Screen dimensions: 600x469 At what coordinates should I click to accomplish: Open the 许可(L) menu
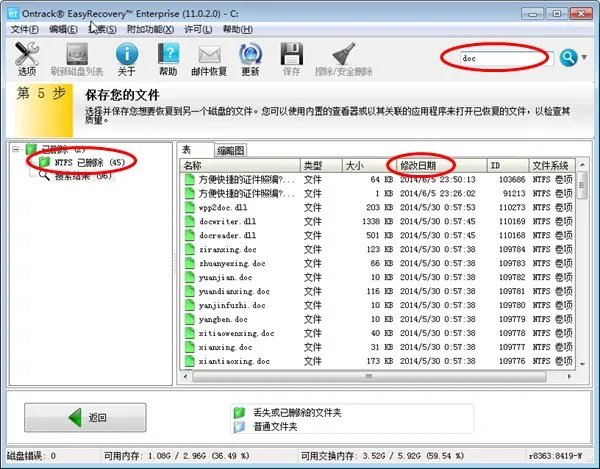pyautogui.click(x=198, y=29)
